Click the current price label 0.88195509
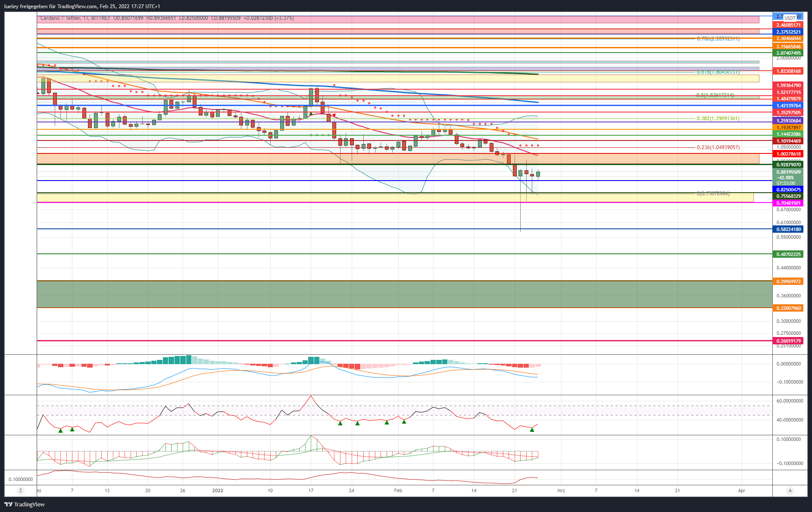This screenshot has height=512, width=812. [x=788, y=172]
